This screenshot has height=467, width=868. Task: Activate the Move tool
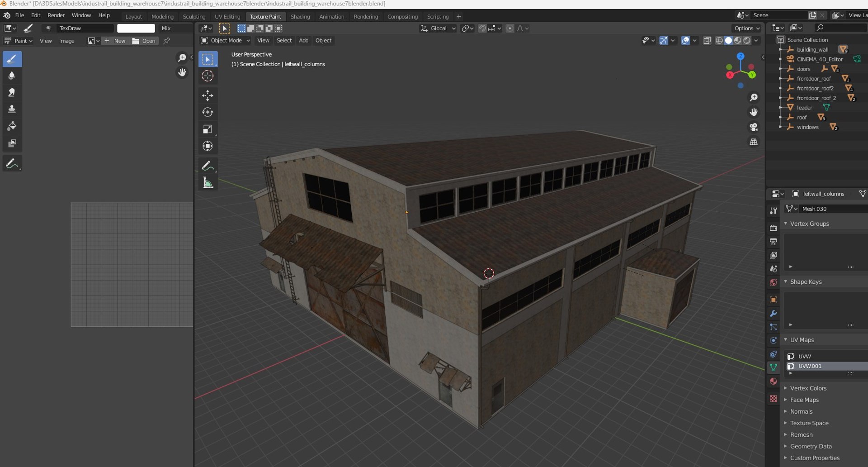tap(208, 95)
